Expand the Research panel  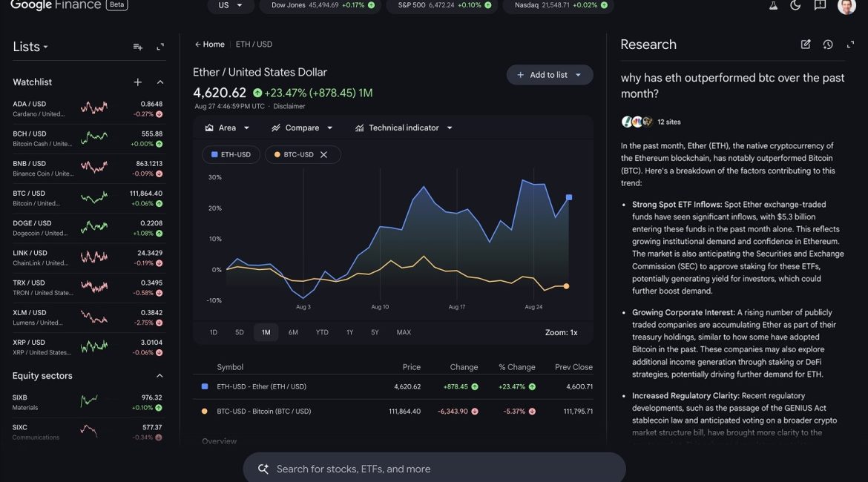[850, 44]
